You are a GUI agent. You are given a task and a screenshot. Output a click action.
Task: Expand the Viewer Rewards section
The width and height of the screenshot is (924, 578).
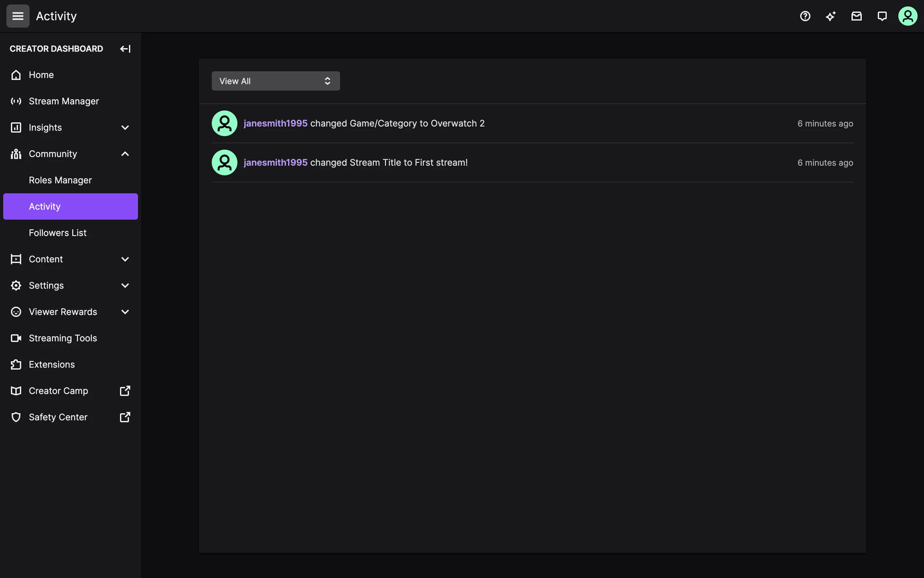coord(125,312)
